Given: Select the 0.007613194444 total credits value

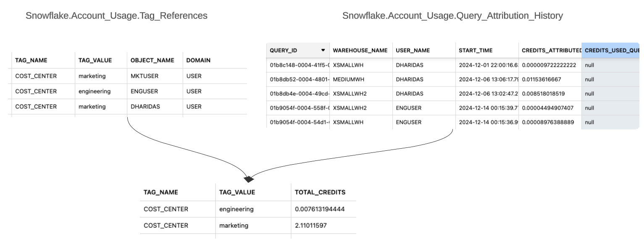Looking at the screenshot, I should click(x=320, y=209).
